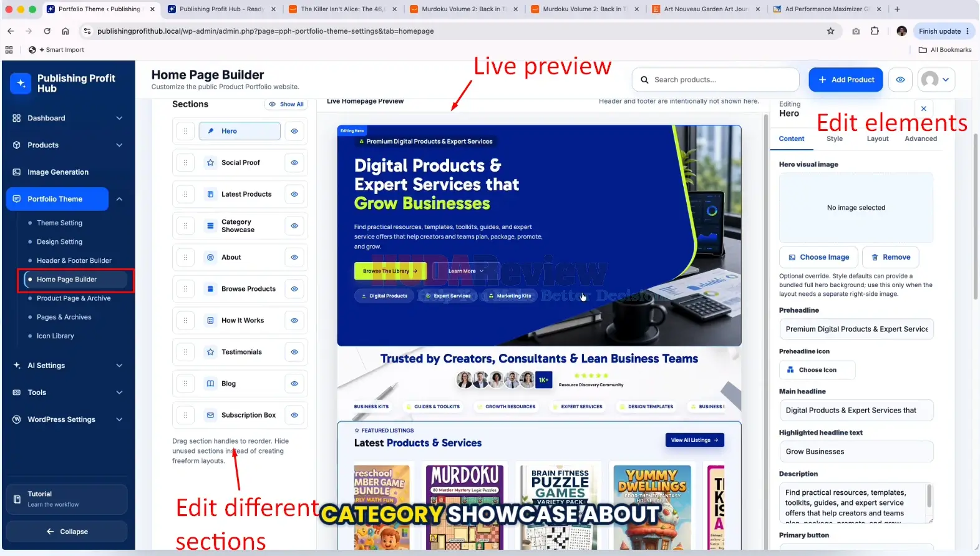980x556 pixels.
Task: Expand the AI Settings sidebar menu
Action: click(119, 366)
